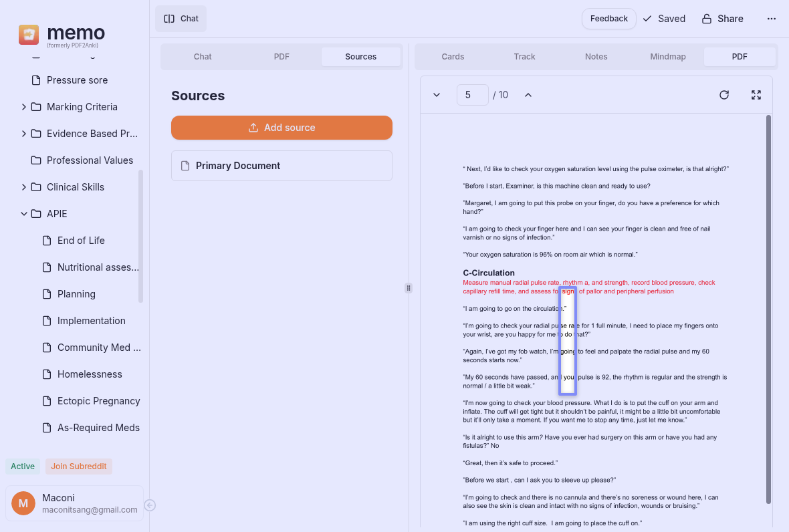Collapse the APIE folder
This screenshot has width=789, height=532.
(x=24, y=214)
